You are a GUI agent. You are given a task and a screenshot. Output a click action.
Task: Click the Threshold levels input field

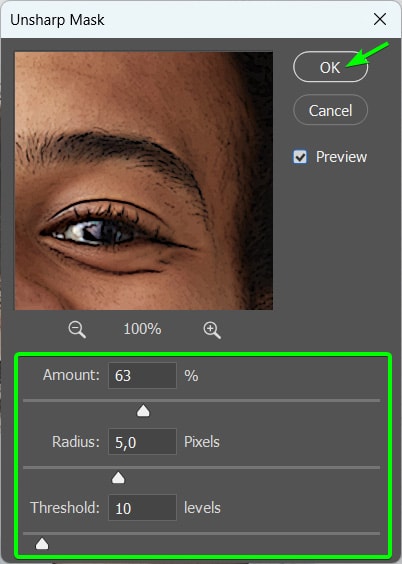(x=142, y=508)
